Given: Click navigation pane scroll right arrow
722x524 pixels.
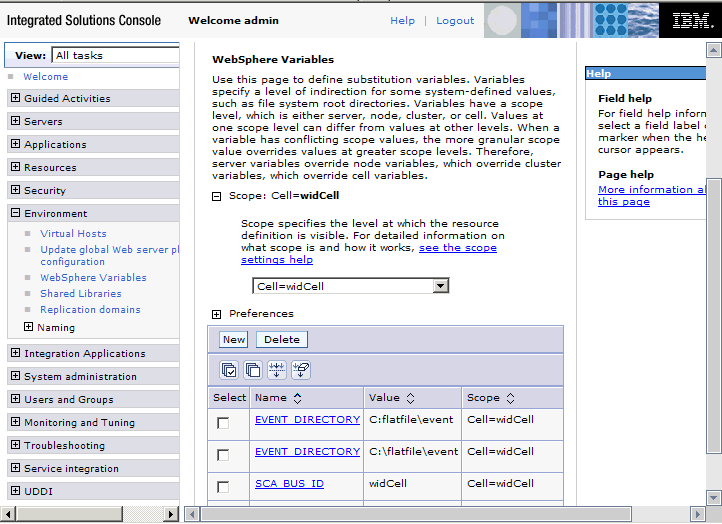Looking at the screenshot, I should point(171,514).
